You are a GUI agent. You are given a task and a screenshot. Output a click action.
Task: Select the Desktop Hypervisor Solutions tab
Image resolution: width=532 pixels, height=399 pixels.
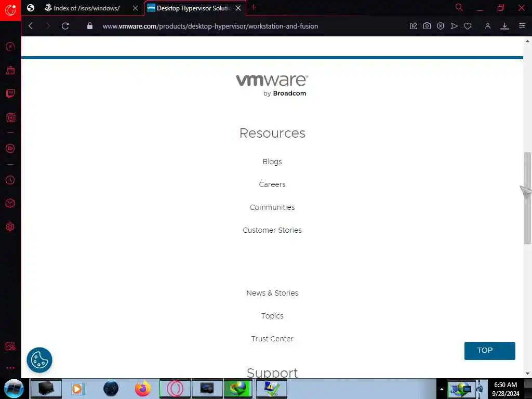point(193,8)
